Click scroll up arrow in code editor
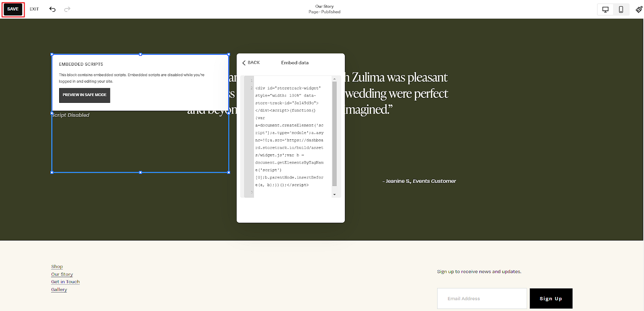Viewport: 644px width, 311px height. [x=334, y=79]
